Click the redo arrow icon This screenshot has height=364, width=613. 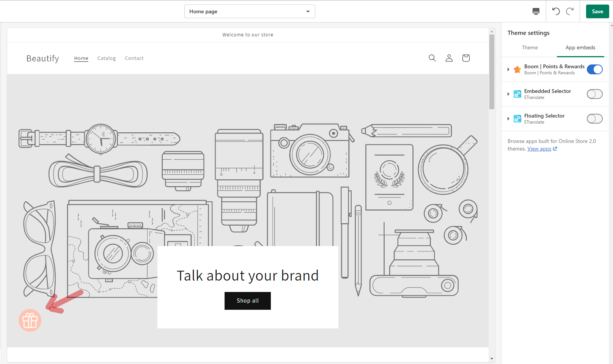tap(570, 11)
